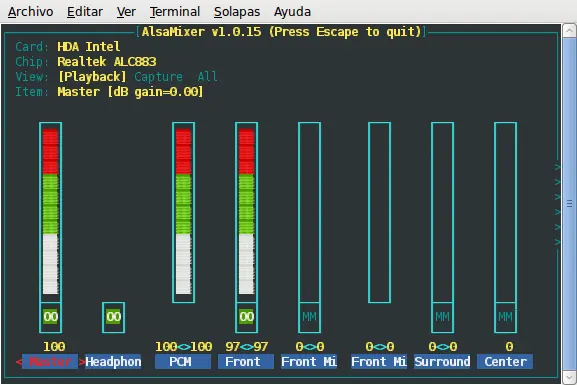Click the Master [dB gain=0.00] item text

pos(130,92)
